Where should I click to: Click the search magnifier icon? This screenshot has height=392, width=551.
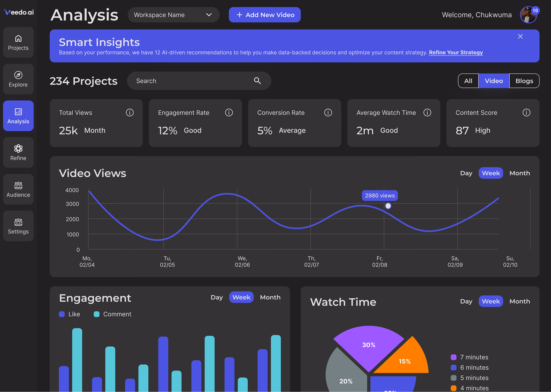coord(257,81)
